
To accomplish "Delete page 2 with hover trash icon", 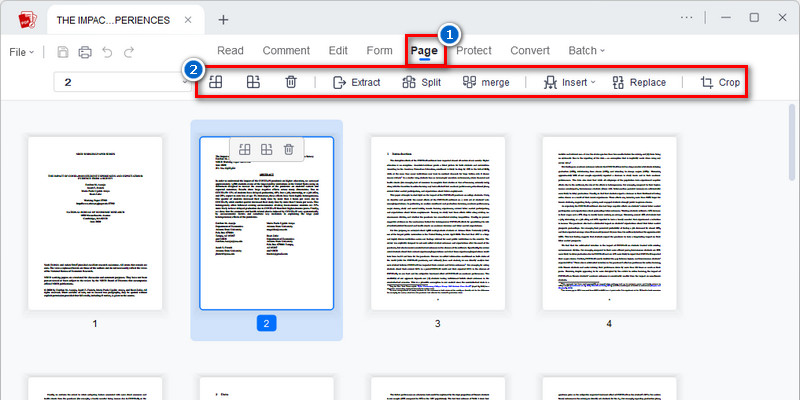I will click(289, 149).
